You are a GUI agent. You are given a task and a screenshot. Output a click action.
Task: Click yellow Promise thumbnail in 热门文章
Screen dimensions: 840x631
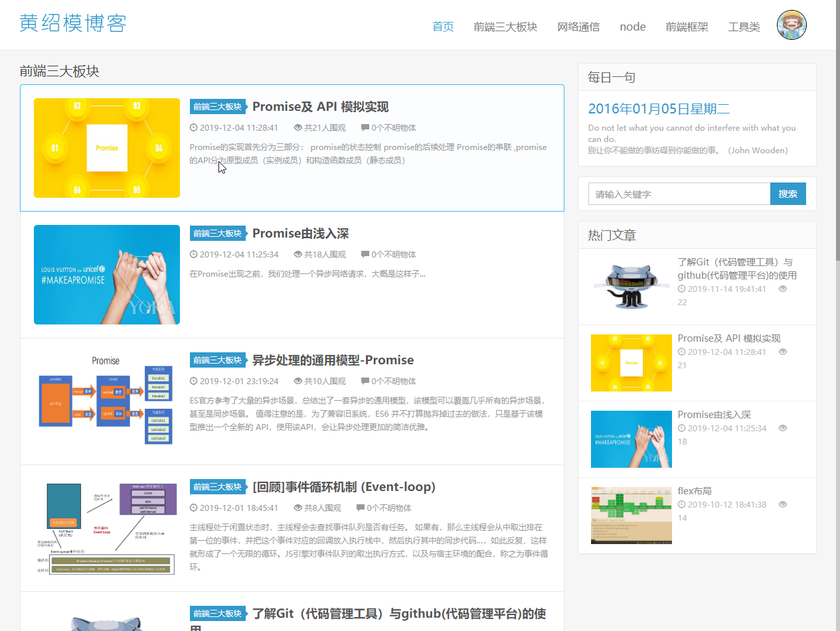pos(631,363)
